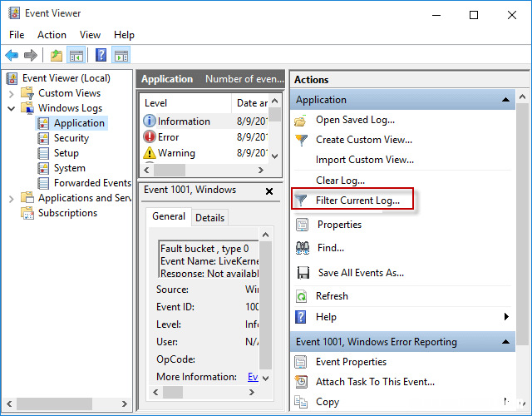Select Event Viewer (Local) root node
Viewport: 532px width, 416px height.
(66, 78)
